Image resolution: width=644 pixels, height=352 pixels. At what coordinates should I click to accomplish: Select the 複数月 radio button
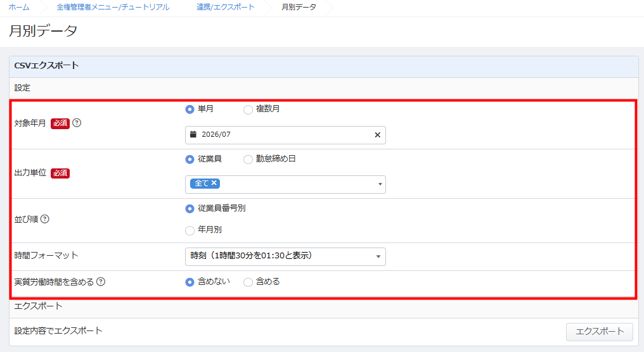click(x=248, y=110)
